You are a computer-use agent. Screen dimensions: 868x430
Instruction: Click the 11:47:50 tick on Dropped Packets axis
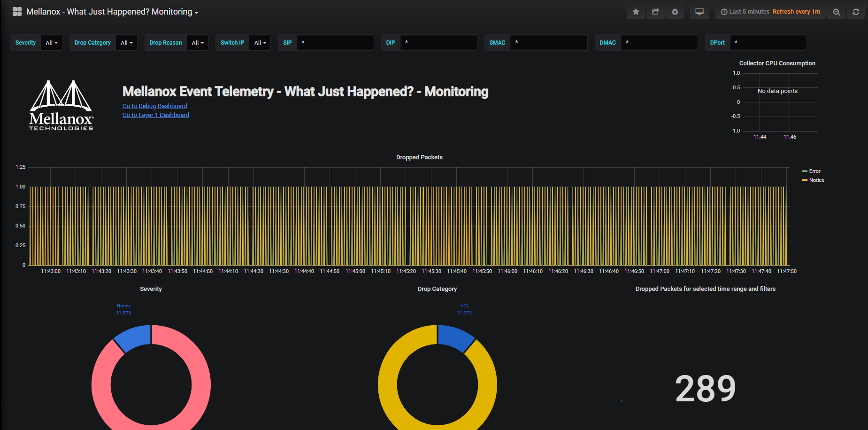pos(787,271)
